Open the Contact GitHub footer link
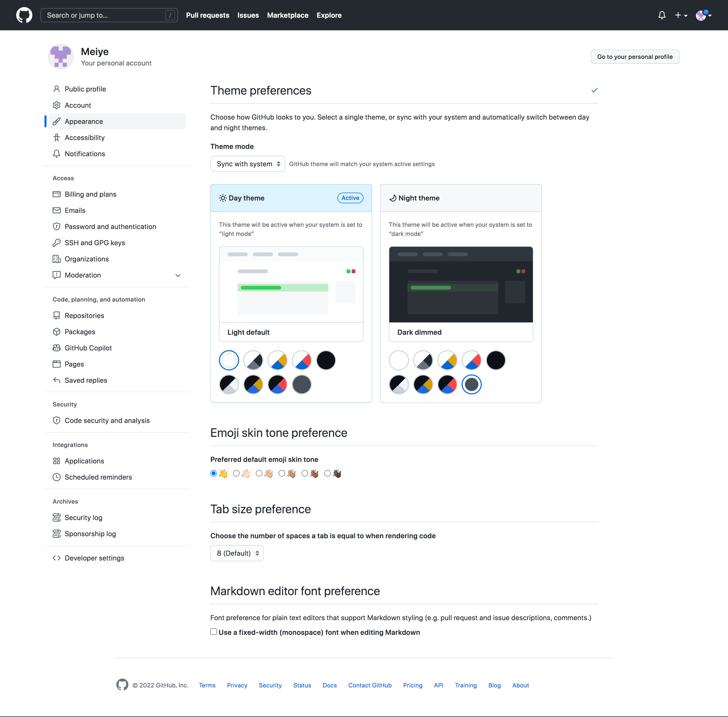Screen dimensions: 728x717 tap(370, 685)
